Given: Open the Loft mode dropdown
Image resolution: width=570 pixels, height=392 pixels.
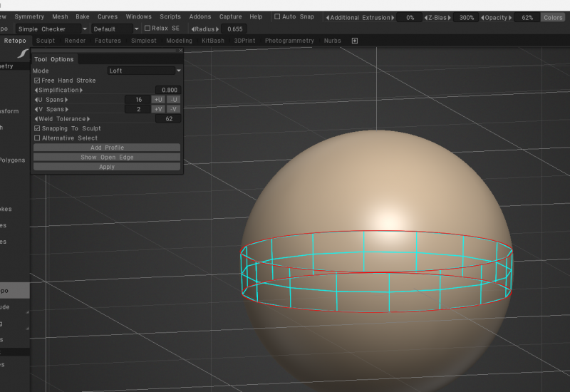Looking at the screenshot, I should click(x=145, y=71).
